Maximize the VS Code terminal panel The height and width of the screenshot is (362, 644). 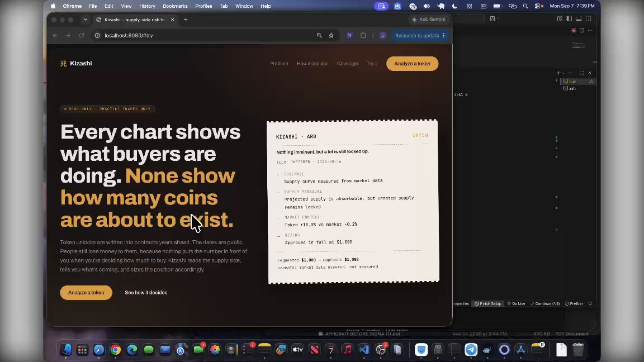click(x=581, y=73)
